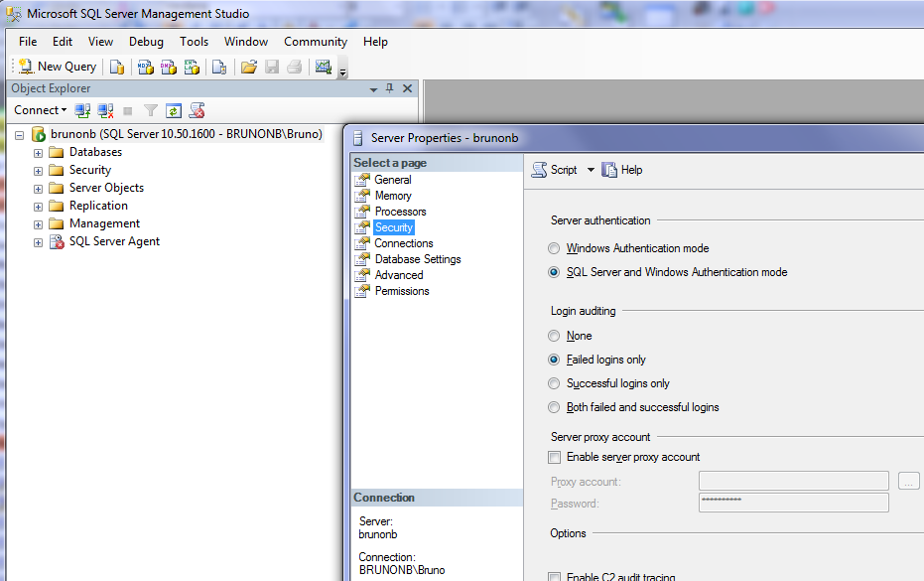924x581 pixels.
Task: Switch to the Database Settings page
Action: tap(418, 259)
